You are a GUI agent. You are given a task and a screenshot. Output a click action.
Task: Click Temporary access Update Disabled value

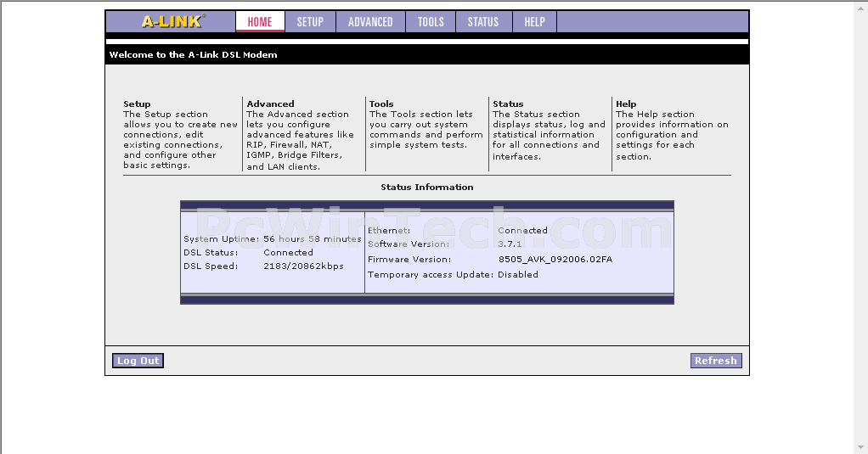click(x=517, y=275)
